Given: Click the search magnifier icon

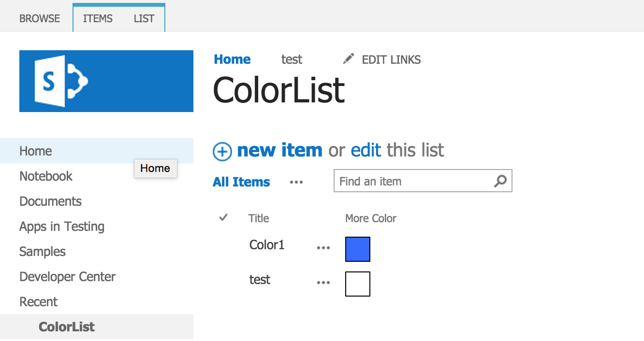Looking at the screenshot, I should point(500,181).
